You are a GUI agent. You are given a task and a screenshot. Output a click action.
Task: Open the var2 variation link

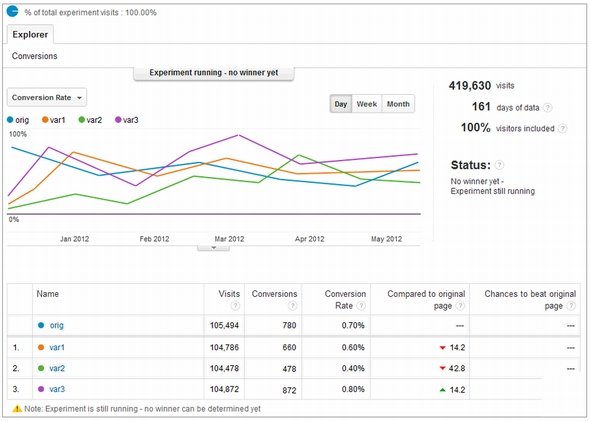click(x=57, y=368)
